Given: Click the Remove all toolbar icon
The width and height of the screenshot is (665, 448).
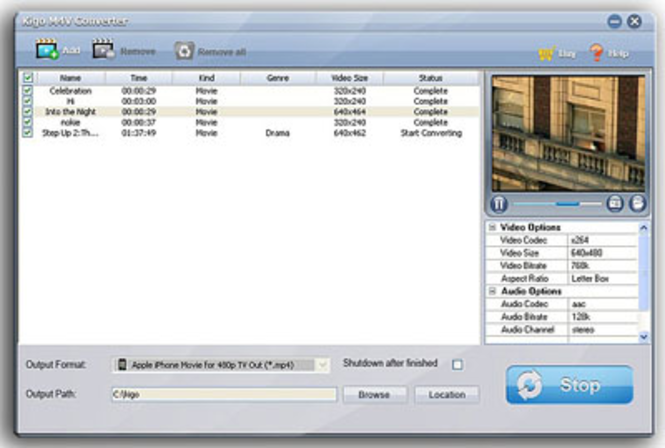Looking at the screenshot, I should click(184, 51).
